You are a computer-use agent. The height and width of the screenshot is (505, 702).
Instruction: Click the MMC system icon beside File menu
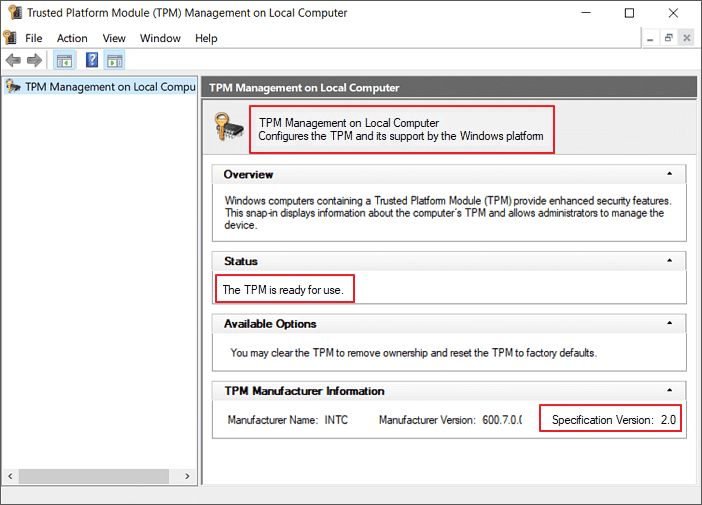(x=10, y=38)
